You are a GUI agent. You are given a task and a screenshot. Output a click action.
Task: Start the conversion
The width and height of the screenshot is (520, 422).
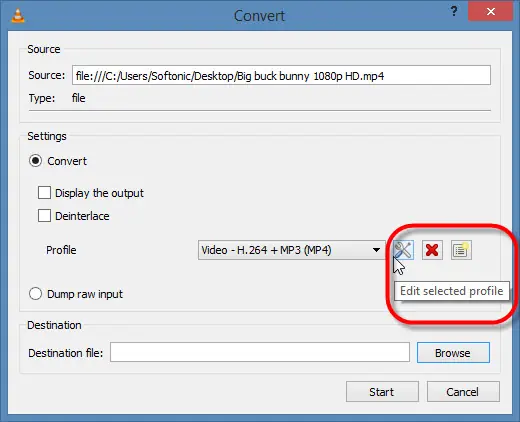(x=382, y=392)
